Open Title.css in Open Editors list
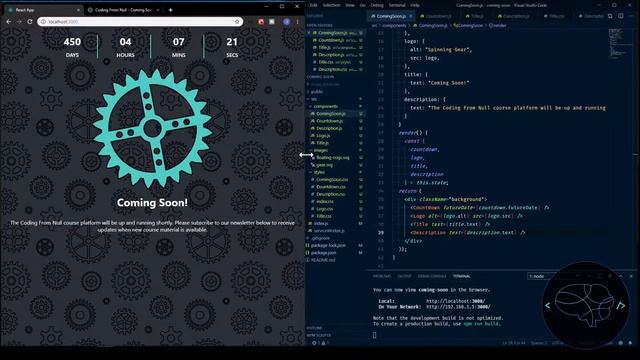This screenshot has height=360, width=640. (336, 62)
